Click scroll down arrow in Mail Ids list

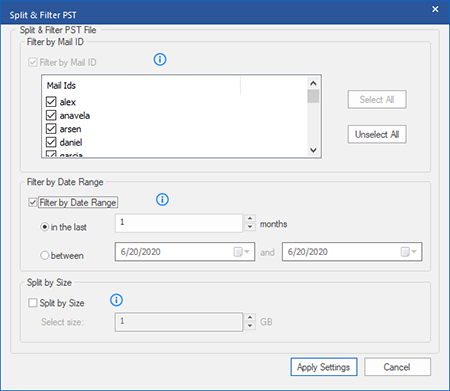point(313,150)
